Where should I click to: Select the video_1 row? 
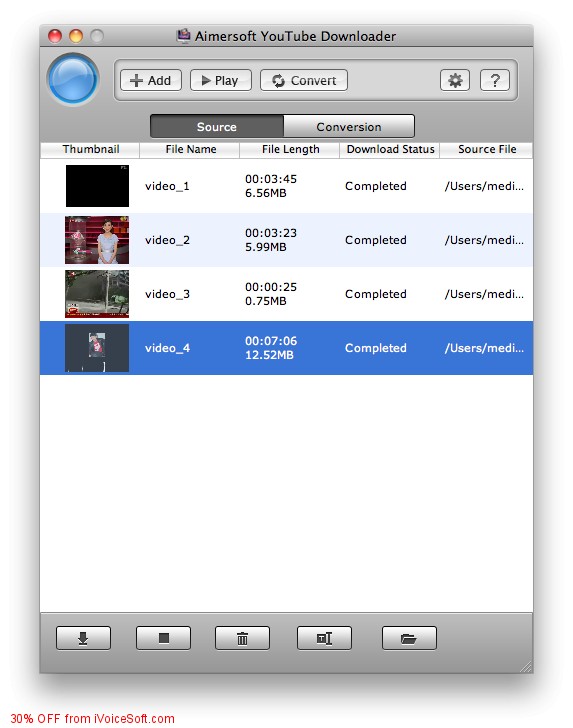pyautogui.click(x=286, y=186)
